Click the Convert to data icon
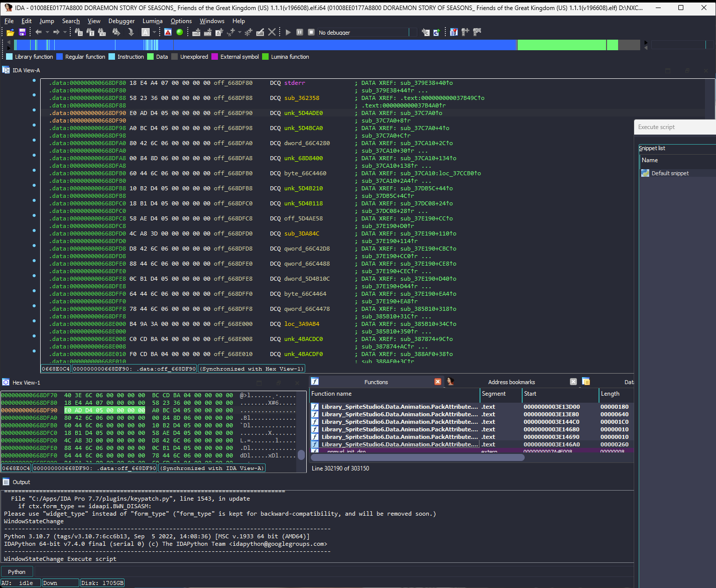 click(207, 32)
